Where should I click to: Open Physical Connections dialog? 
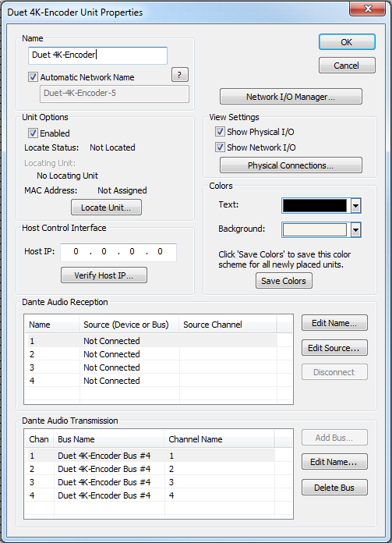(291, 165)
